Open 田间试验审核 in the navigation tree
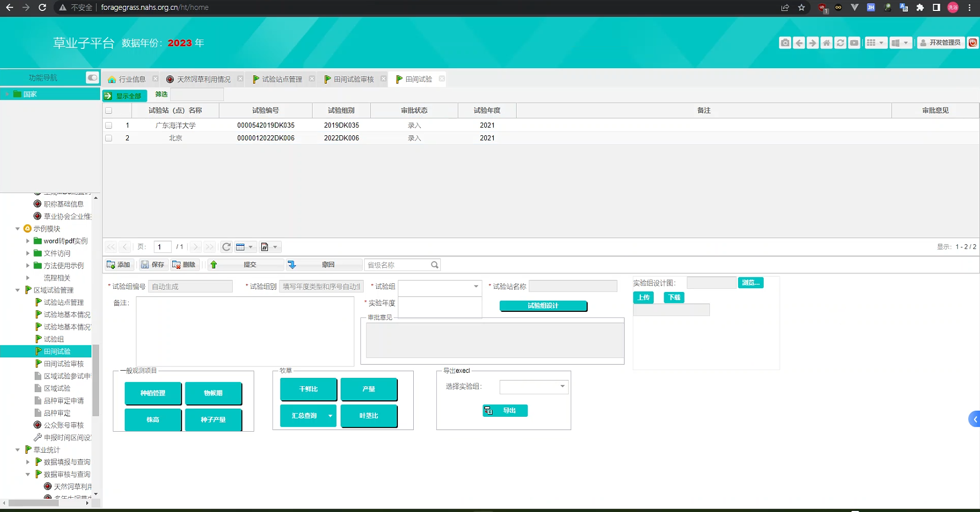 64,364
